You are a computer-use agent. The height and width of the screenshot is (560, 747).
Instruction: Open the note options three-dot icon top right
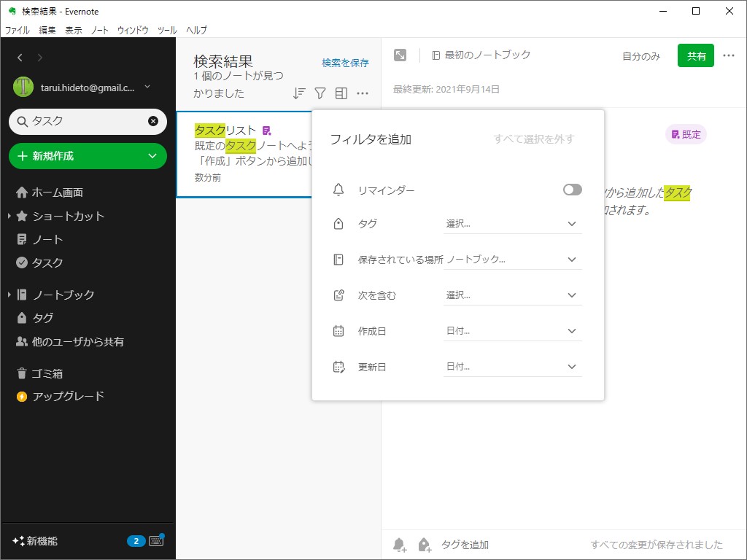click(x=728, y=55)
